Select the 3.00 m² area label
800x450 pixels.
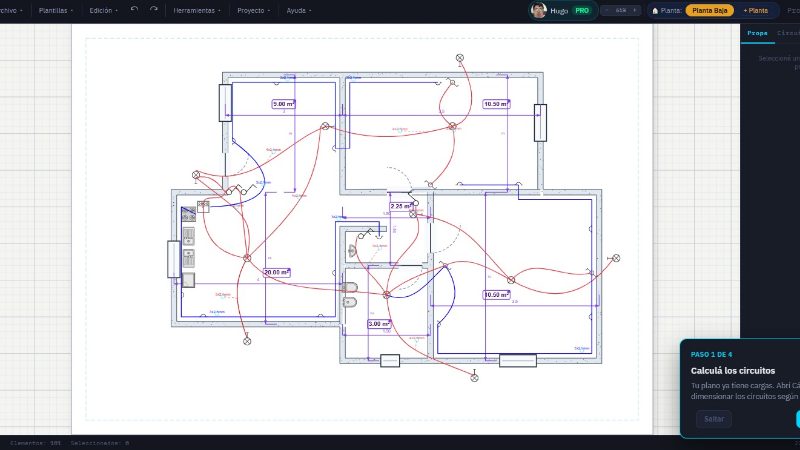click(x=379, y=324)
